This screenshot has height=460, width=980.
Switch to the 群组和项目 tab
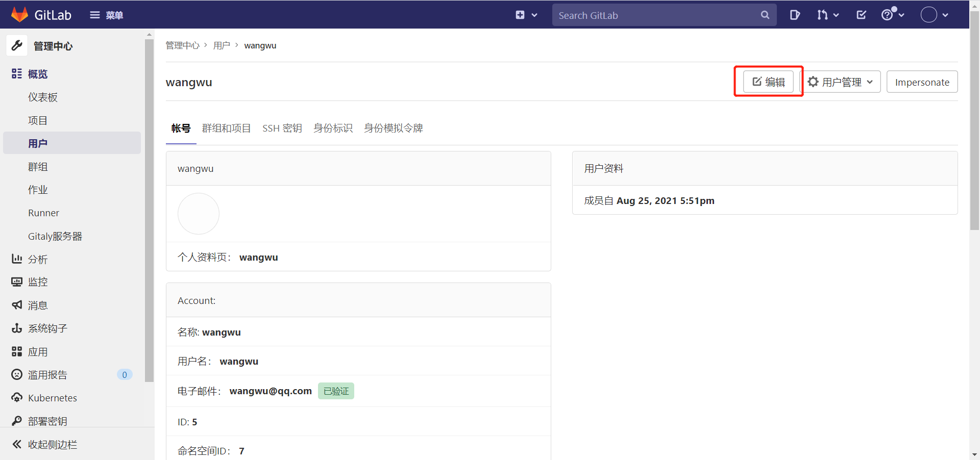point(226,128)
